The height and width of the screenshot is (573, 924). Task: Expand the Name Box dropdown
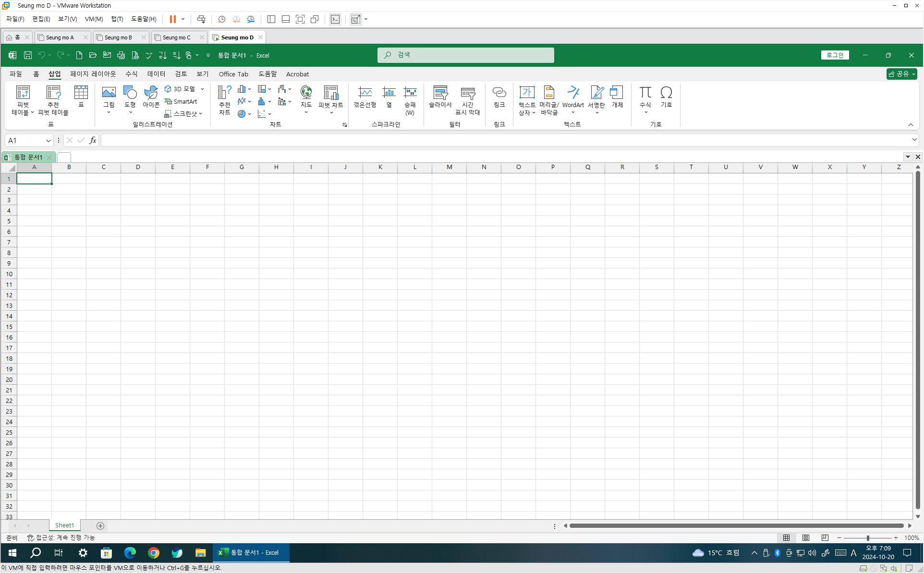(x=48, y=140)
